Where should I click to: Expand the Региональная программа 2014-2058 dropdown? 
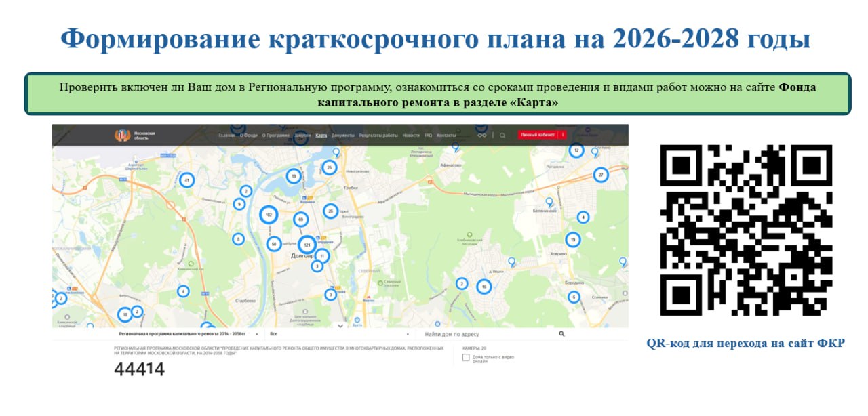tap(190, 334)
